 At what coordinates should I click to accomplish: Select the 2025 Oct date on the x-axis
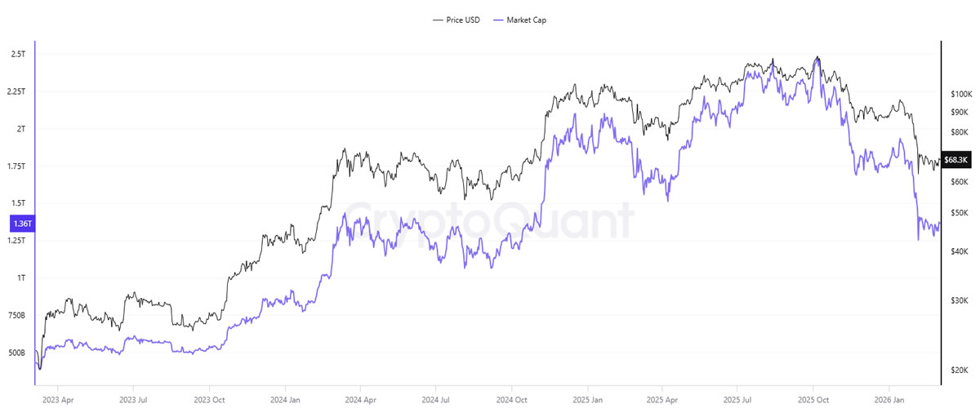[813, 401]
